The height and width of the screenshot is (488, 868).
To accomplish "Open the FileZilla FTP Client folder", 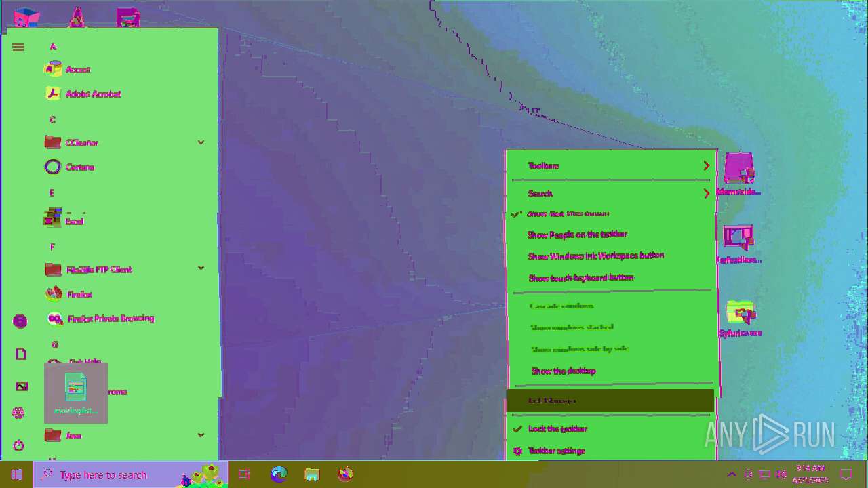I will (x=125, y=269).
